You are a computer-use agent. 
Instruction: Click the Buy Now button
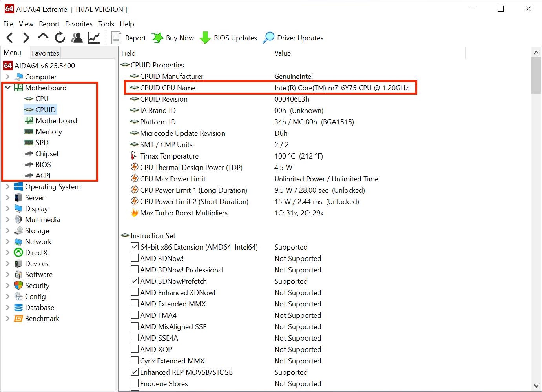pyautogui.click(x=173, y=38)
